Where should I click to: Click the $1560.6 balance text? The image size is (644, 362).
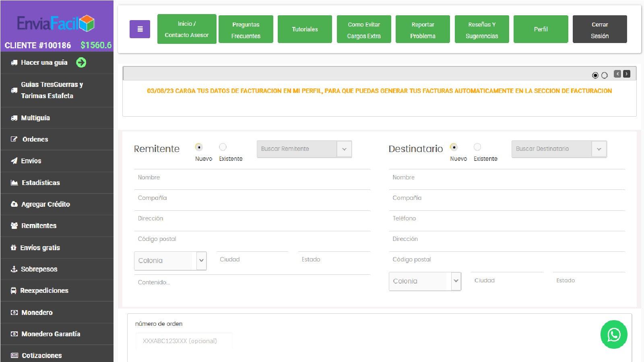tap(96, 45)
